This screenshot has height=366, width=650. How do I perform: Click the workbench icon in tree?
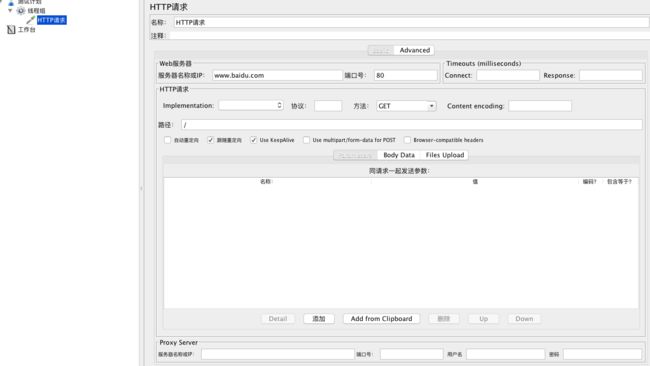(11, 29)
